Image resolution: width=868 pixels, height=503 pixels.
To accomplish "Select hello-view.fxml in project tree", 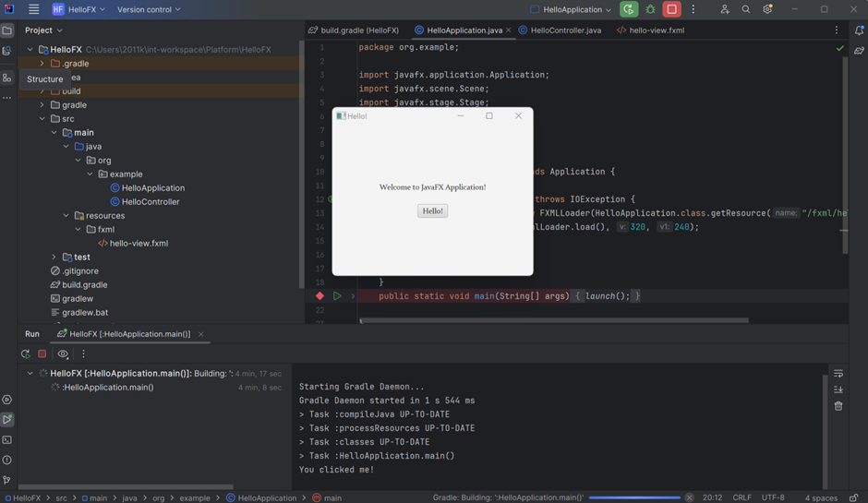I will [133, 244].
